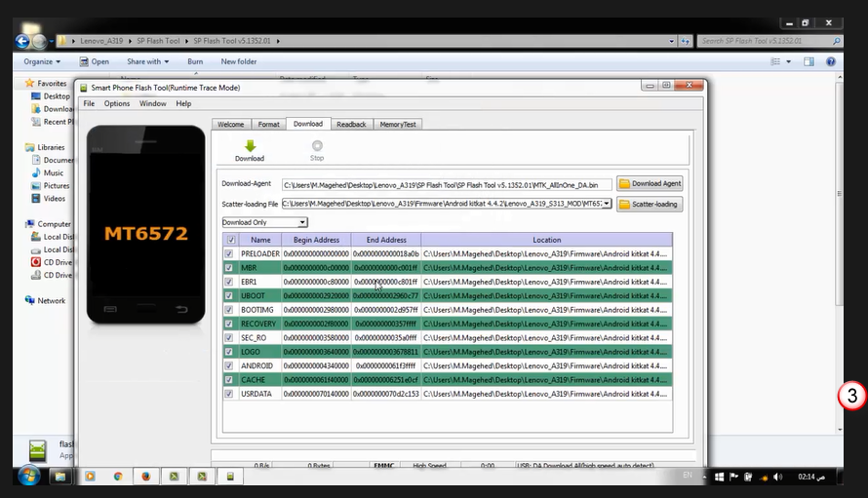Click Burn in Explorer toolbar

(195, 61)
